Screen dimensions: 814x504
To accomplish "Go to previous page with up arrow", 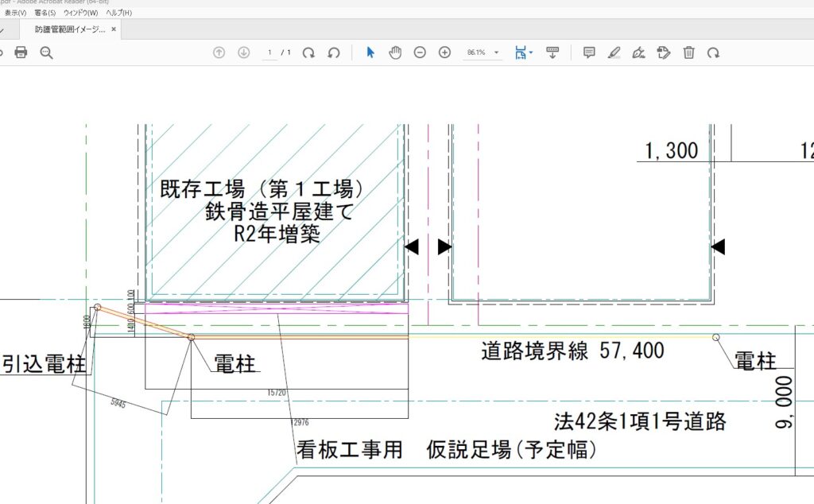I will pyautogui.click(x=219, y=52).
